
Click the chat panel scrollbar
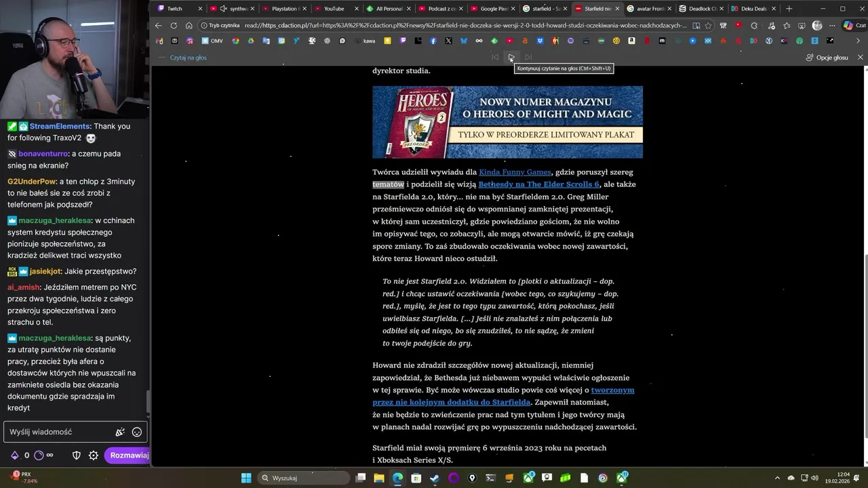click(148, 403)
